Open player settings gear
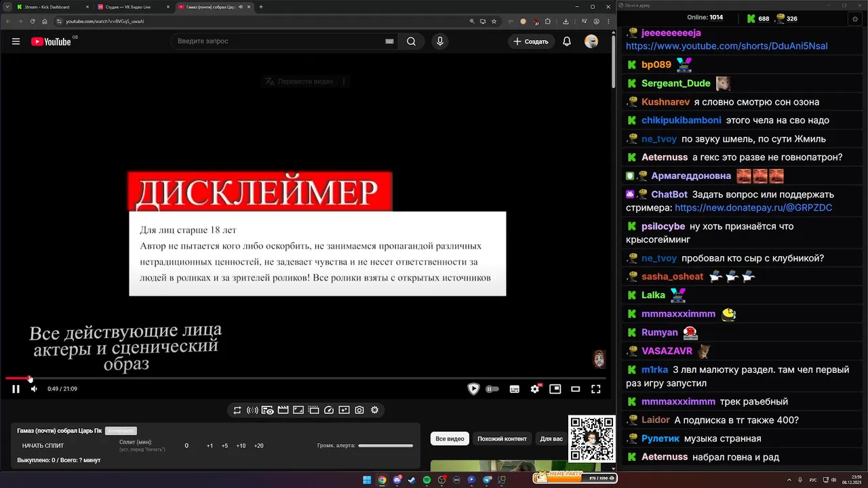This screenshot has width=868, height=488. click(x=535, y=389)
